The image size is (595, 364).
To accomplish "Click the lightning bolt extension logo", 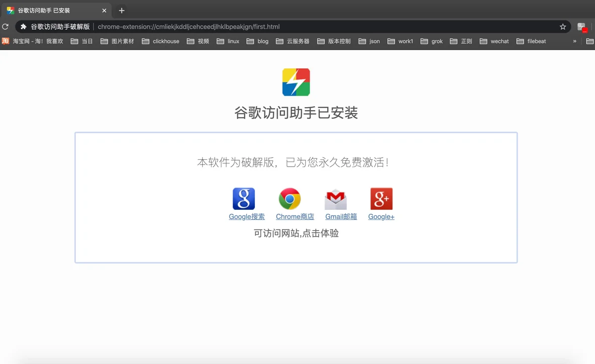I will coord(296,82).
